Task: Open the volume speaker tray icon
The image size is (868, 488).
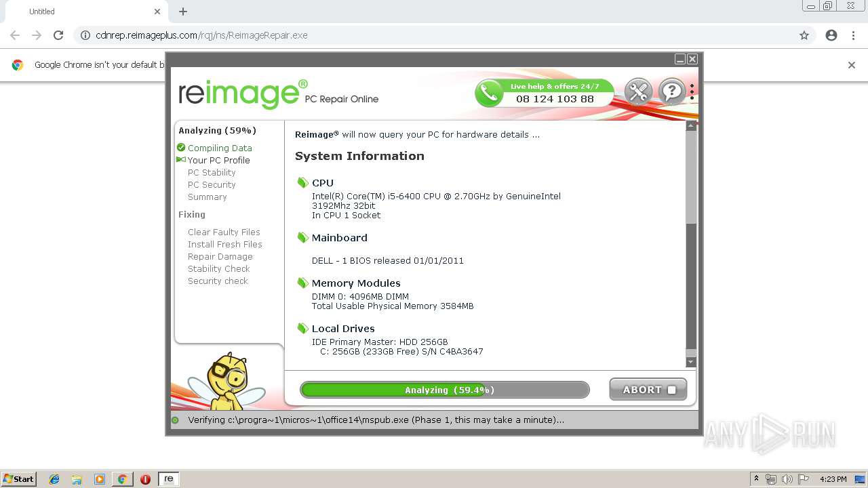Action: click(x=787, y=479)
